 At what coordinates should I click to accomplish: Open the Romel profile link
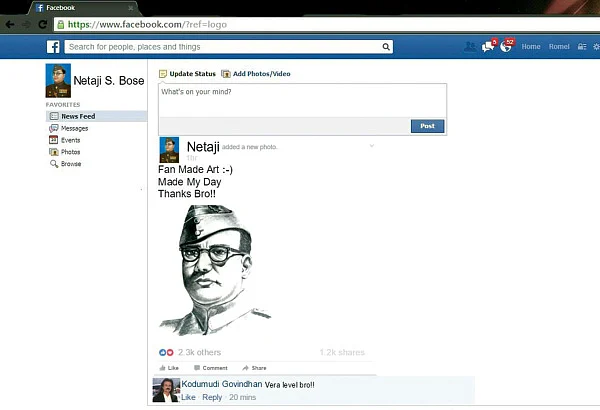coord(559,47)
